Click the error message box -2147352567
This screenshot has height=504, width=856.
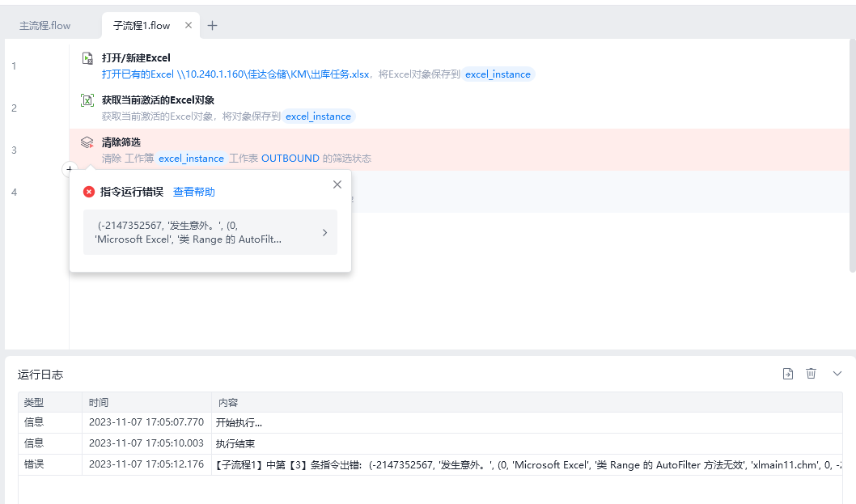[x=210, y=232]
